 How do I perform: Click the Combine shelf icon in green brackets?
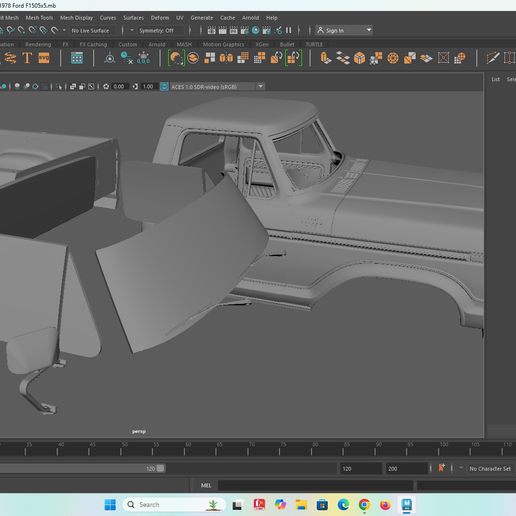176,58
